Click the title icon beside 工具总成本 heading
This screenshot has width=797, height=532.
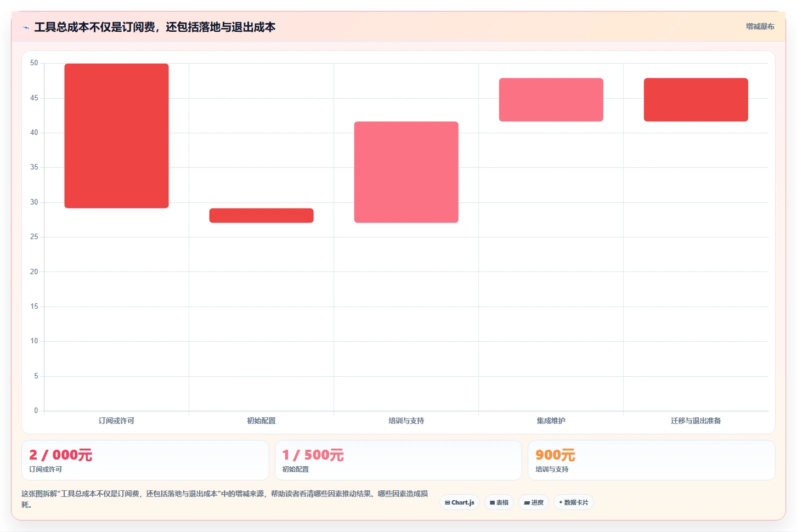pyautogui.click(x=26, y=27)
